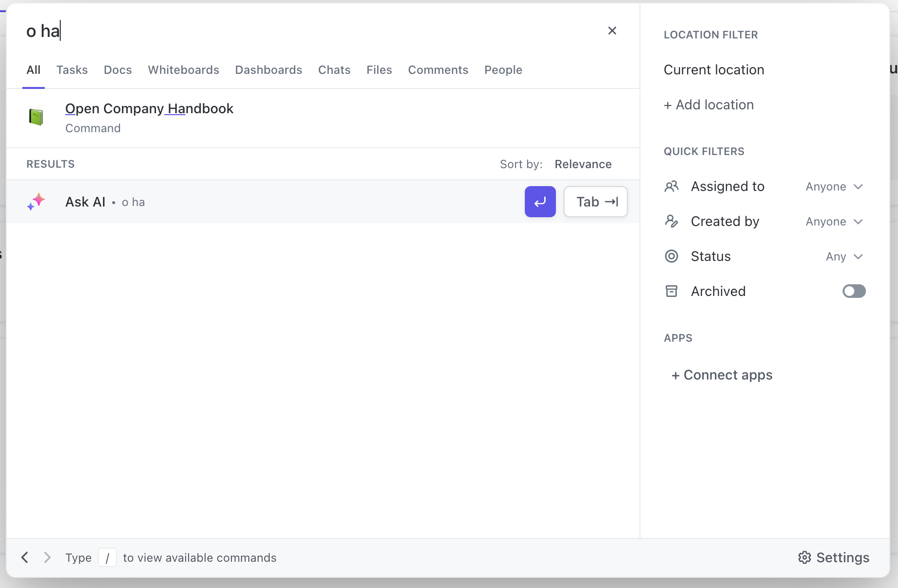
Task: Click the Status target icon
Action: pyautogui.click(x=672, y=256)
